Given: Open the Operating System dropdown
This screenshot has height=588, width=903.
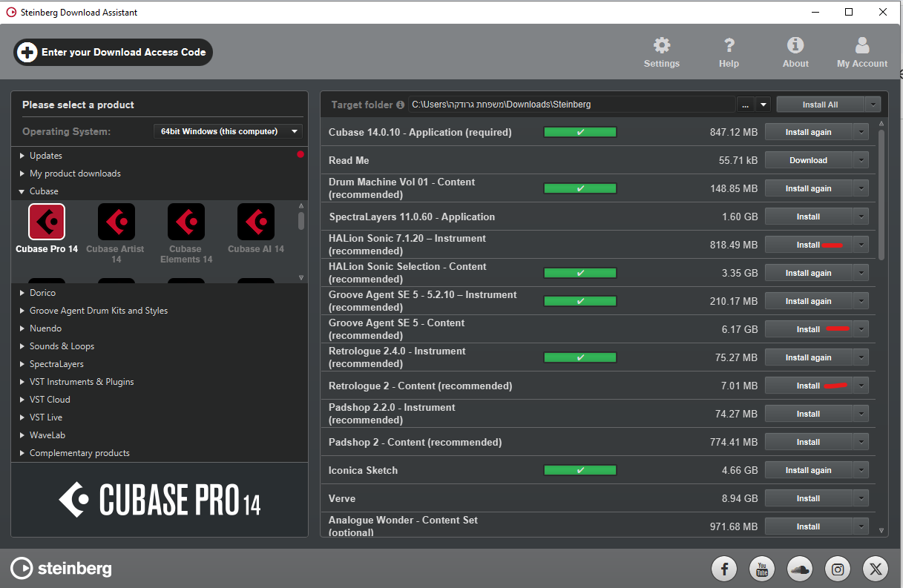Looking at the screenshot, I should [228, 131].
